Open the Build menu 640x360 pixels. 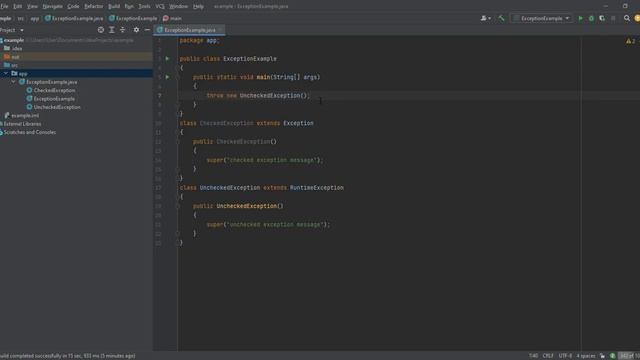click(x=114, y=7)
